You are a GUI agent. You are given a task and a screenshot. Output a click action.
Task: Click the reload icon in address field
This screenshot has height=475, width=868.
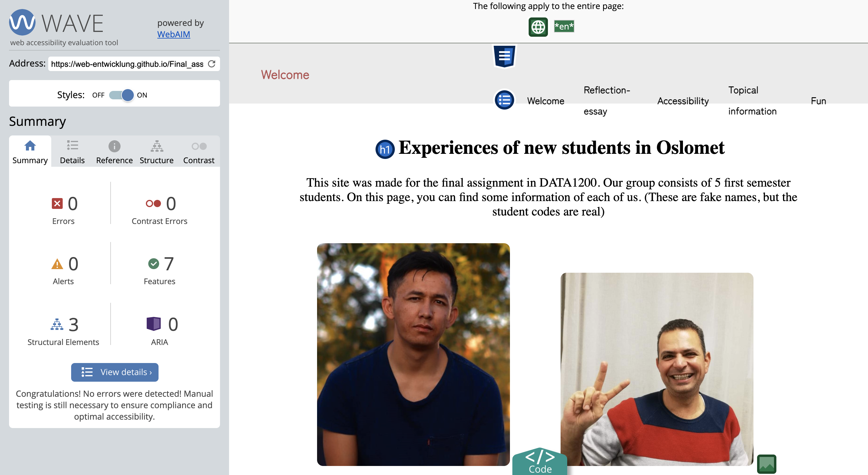[x=212, y=64]
